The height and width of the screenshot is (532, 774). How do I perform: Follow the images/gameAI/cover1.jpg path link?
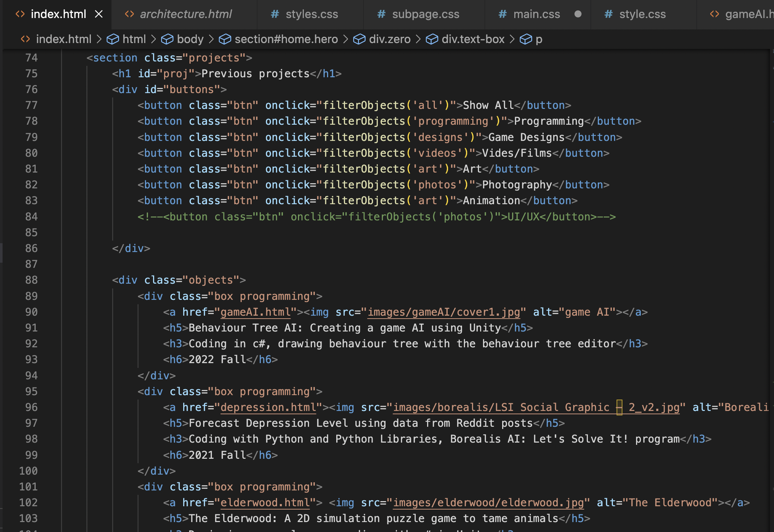[444, 312]
